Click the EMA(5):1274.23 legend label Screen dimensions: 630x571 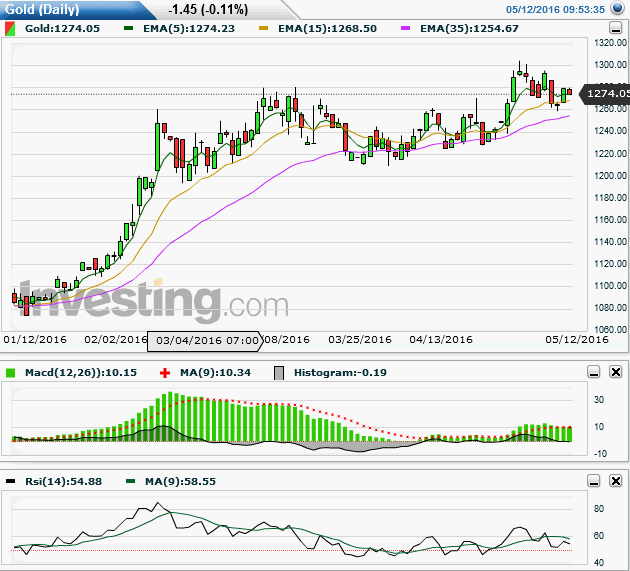tap(189, 29)
